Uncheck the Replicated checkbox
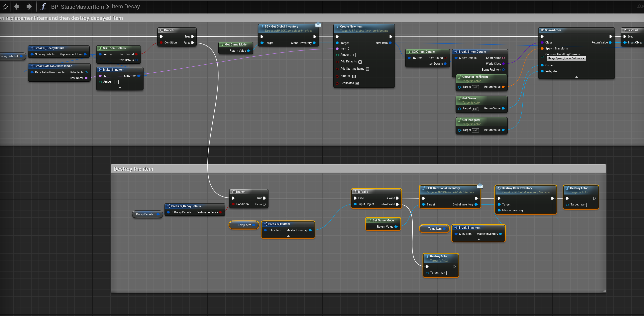Image resolution: width=644 pixels, height=316 pixels. pos(357,83)
